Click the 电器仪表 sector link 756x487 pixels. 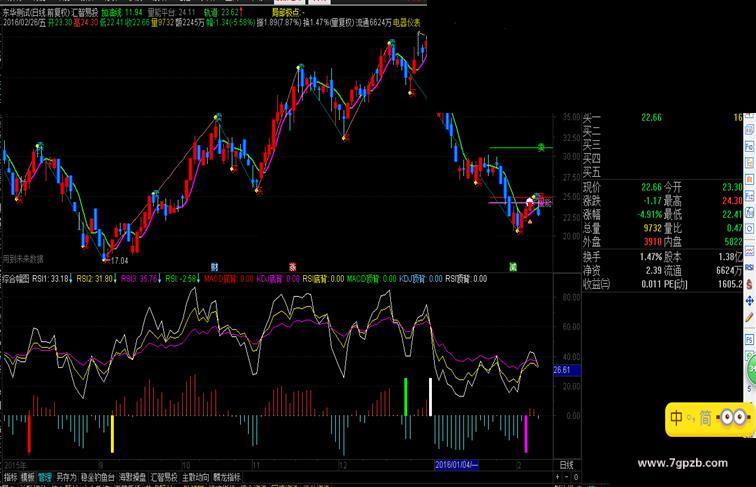click(406, 22)
